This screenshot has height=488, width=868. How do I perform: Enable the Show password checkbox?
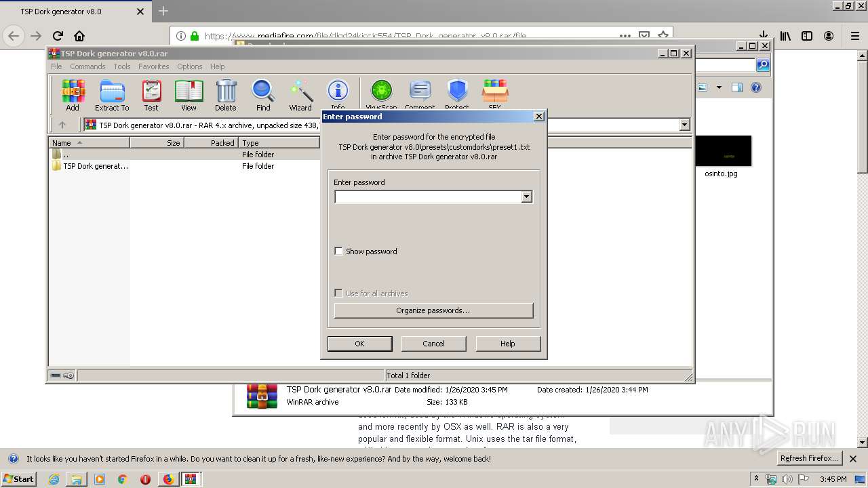point(339,251)
